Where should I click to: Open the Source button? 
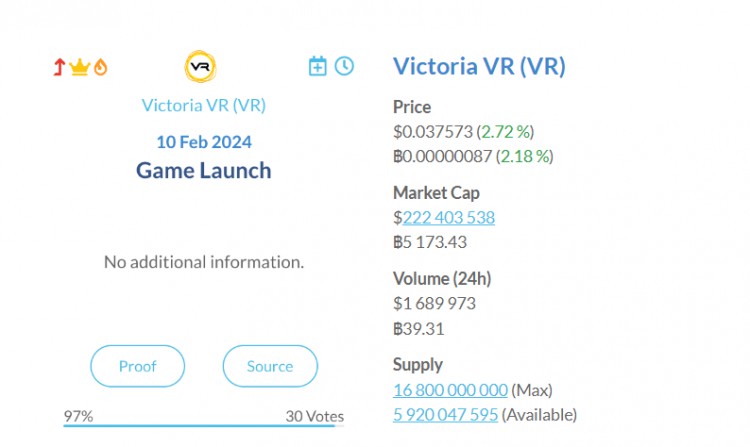click(270, 366)
